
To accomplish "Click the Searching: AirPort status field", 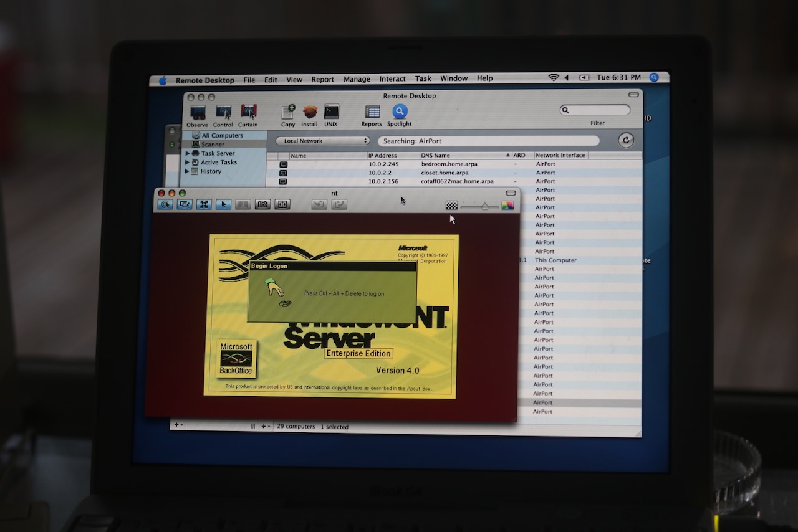I will point(489,141).
